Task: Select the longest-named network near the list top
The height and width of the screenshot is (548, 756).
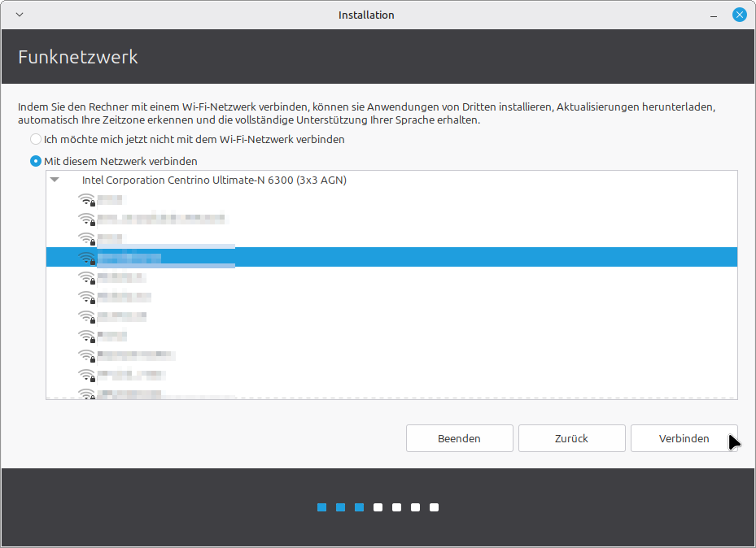Action: 160,219
